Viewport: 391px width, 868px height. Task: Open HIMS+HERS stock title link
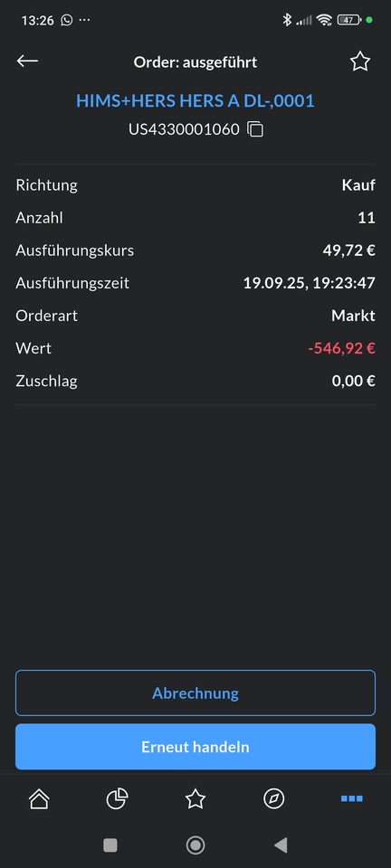(x=195, y=100)
